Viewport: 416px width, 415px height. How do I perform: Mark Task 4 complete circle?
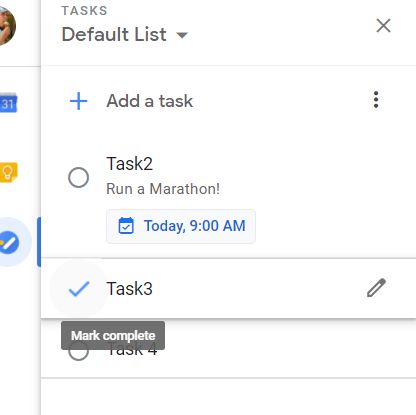[78, 352]
